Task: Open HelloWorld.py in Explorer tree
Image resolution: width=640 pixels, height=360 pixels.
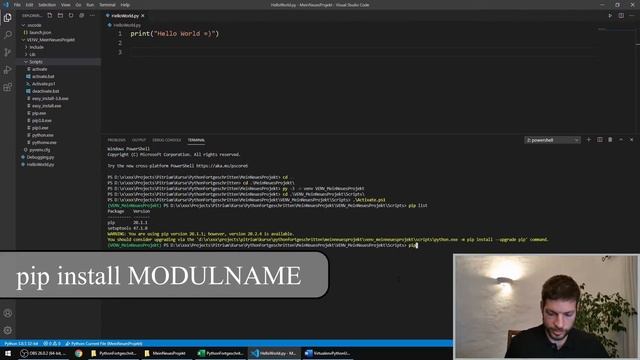Action: click(x=40, y=164)
